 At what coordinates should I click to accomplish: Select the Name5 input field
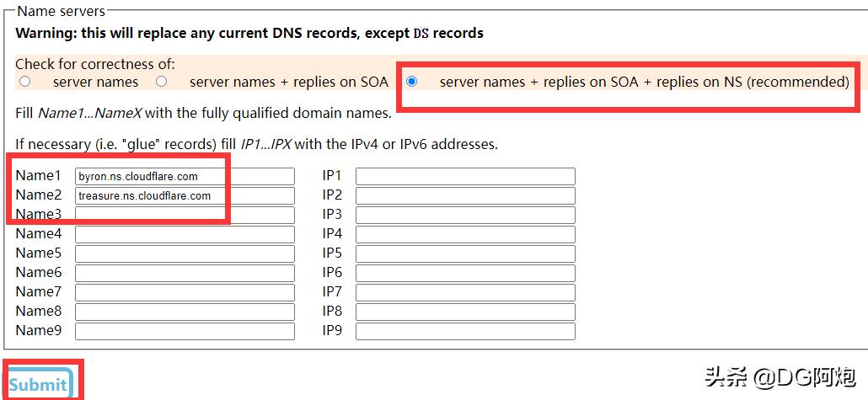point(185,253)
